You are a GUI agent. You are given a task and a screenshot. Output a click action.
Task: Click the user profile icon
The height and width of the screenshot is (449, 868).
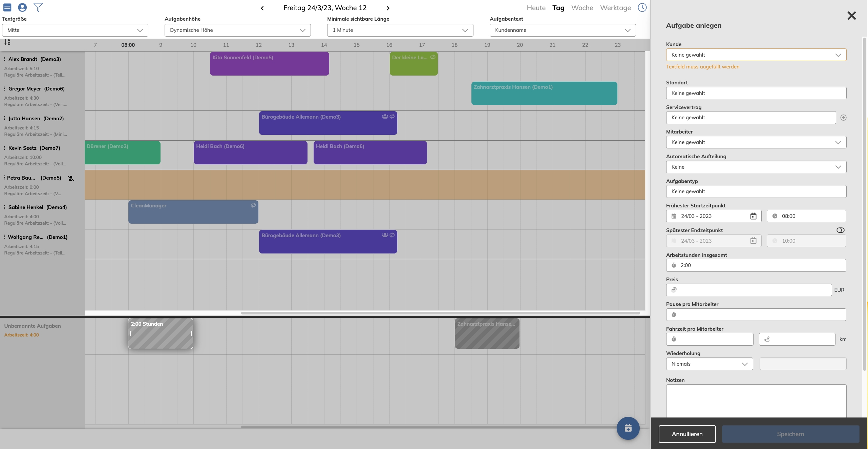(x=22, y=7)
